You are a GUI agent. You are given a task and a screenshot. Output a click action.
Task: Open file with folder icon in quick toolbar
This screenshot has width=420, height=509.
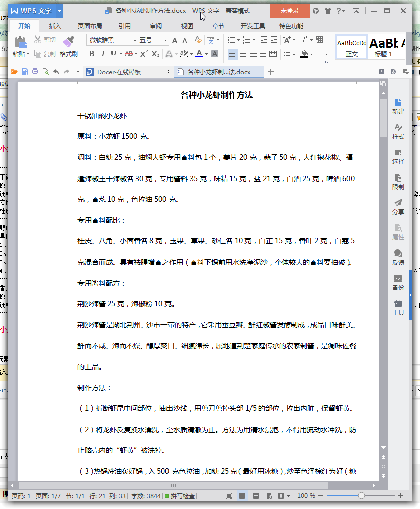point(14,72)
